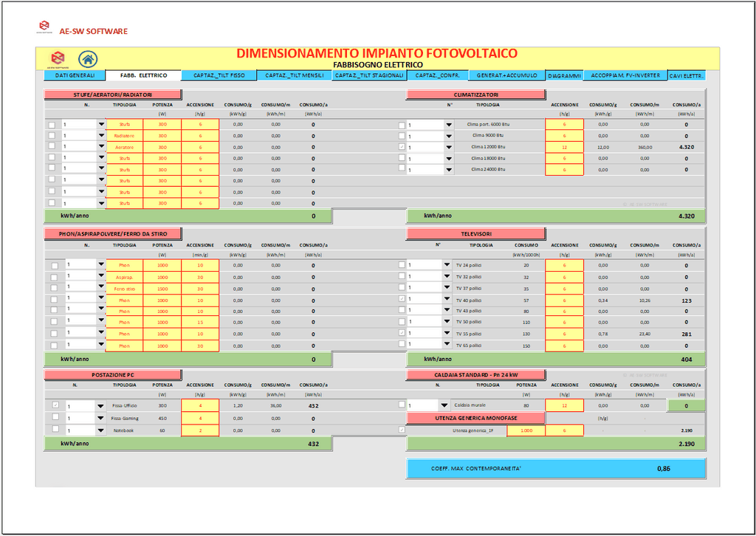Click the CLIMATIZZATORI section header button
Viewport: 756px width, 536px height.
tap(475, 95)
